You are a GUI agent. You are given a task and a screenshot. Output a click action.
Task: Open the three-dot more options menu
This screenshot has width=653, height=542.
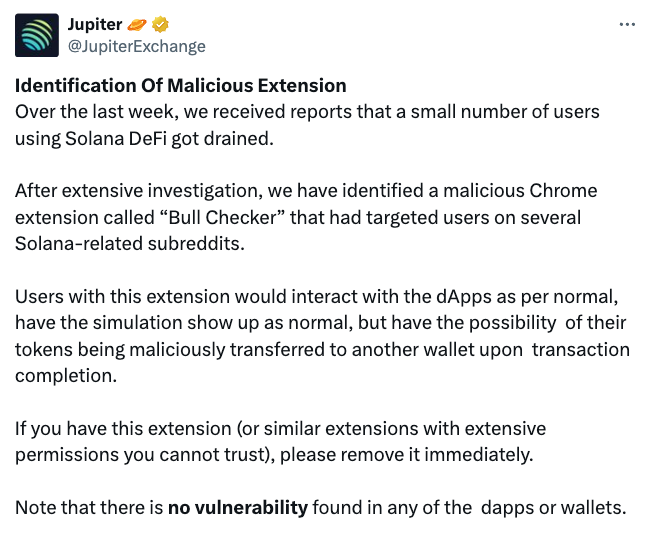point(627,25)
